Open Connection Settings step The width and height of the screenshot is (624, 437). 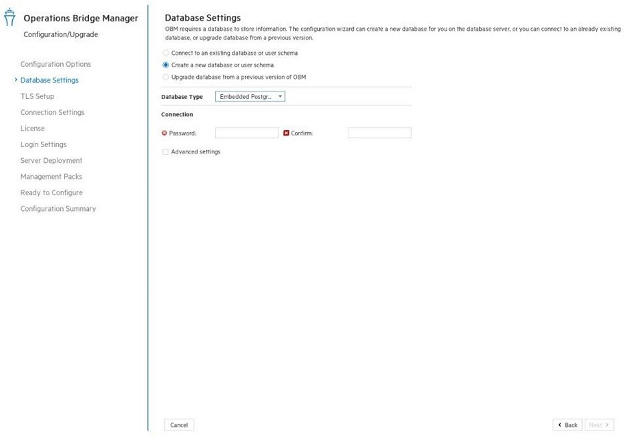(x=53, y=112)
